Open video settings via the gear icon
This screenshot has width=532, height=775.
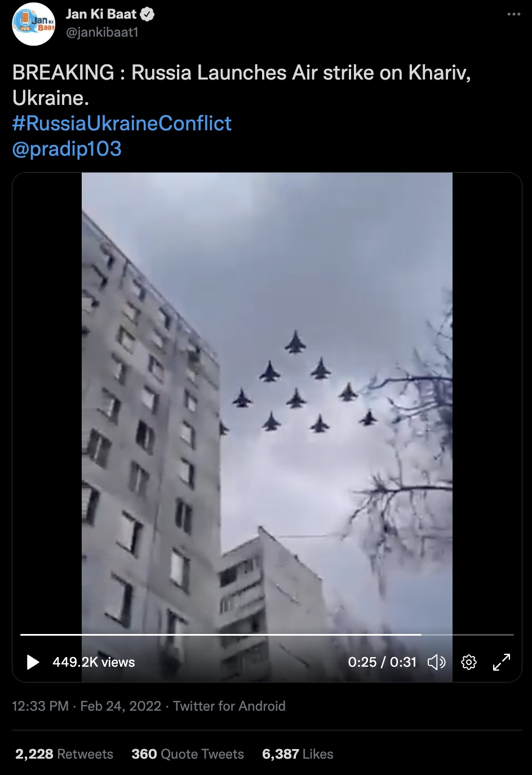pos(469,662)
